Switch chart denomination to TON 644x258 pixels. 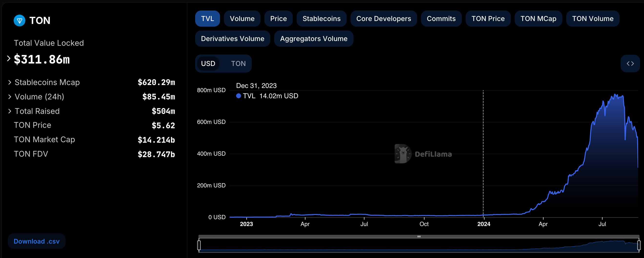click(x=238, y=64)
